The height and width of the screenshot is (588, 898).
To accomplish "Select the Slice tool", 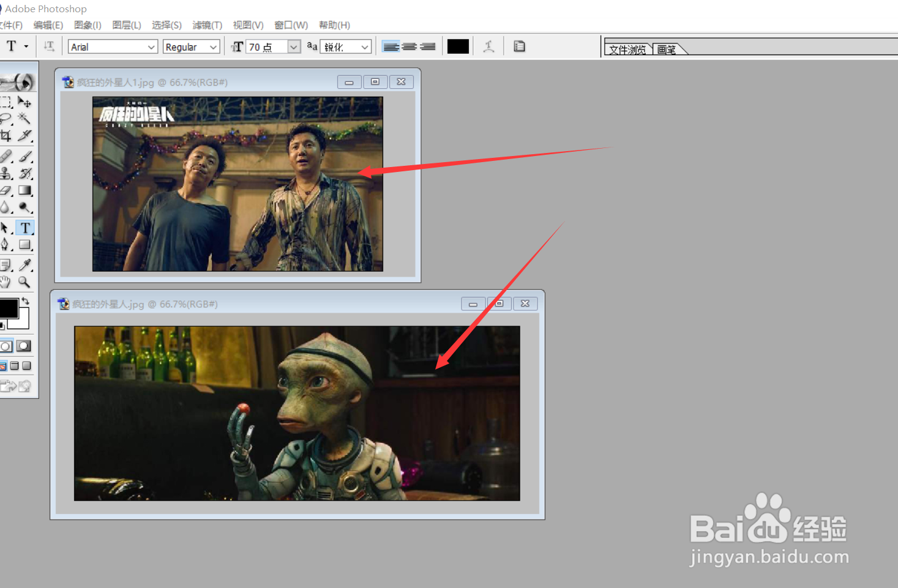I will click(x=24, y=135).
